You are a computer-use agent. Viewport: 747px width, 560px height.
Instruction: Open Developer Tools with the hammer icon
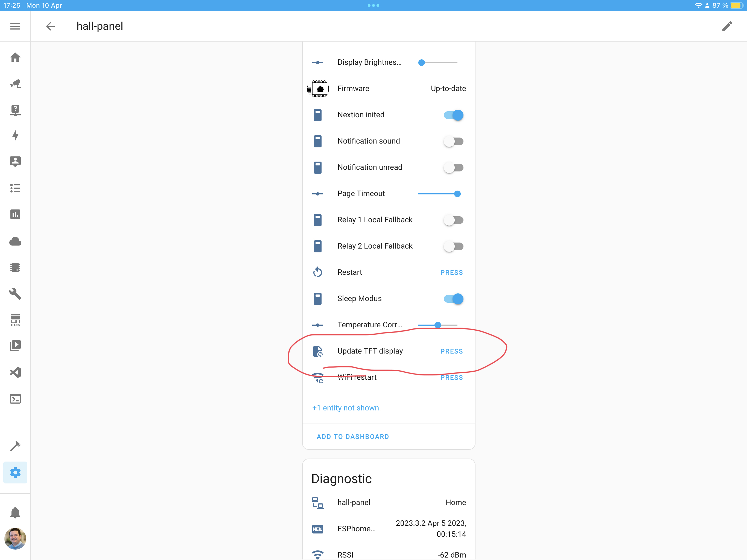pyautogui.click(x=16, y=446)
